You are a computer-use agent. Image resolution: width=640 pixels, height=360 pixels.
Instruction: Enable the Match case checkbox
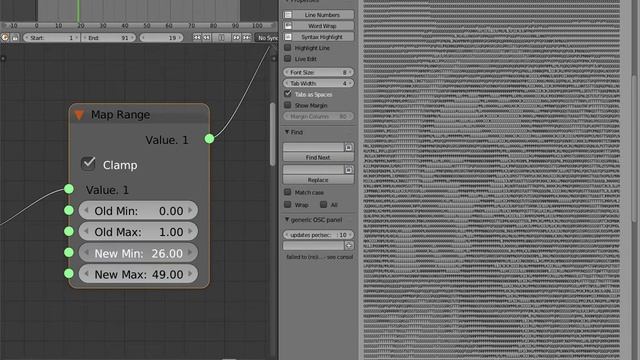[288, 192]
